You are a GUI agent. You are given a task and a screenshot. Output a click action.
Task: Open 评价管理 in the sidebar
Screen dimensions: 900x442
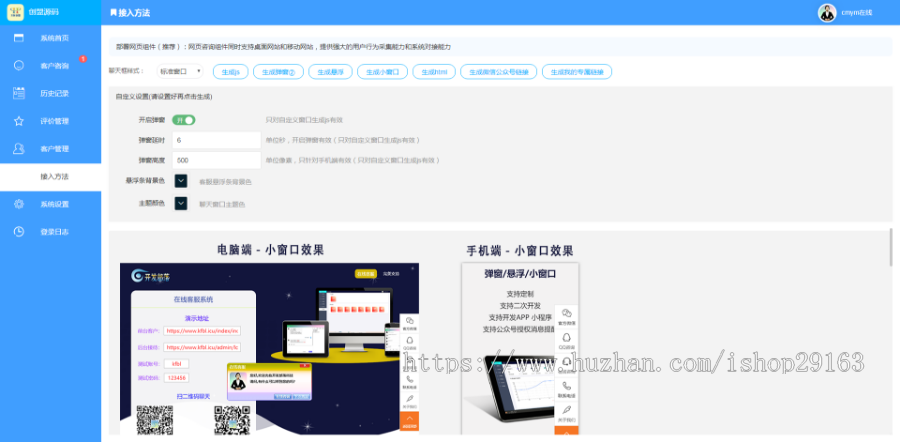tap(51, 121)
